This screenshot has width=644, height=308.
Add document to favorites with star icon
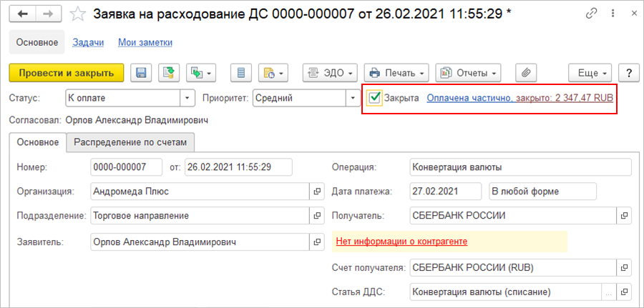click(77, 14)
